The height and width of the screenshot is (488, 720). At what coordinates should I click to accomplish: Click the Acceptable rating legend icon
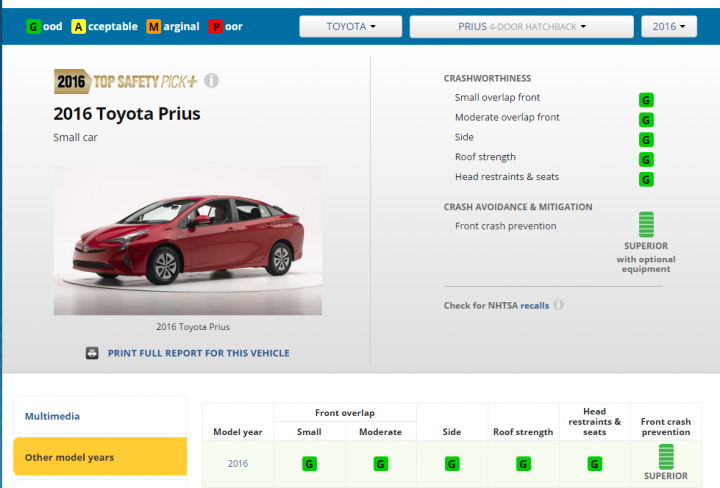click(x=79, y=27)
